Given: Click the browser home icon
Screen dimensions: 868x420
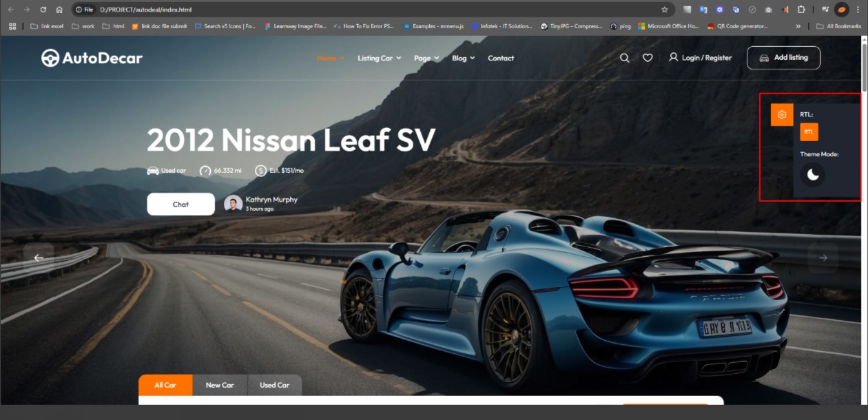Looking at the screenshot, I should coord(59,10).
